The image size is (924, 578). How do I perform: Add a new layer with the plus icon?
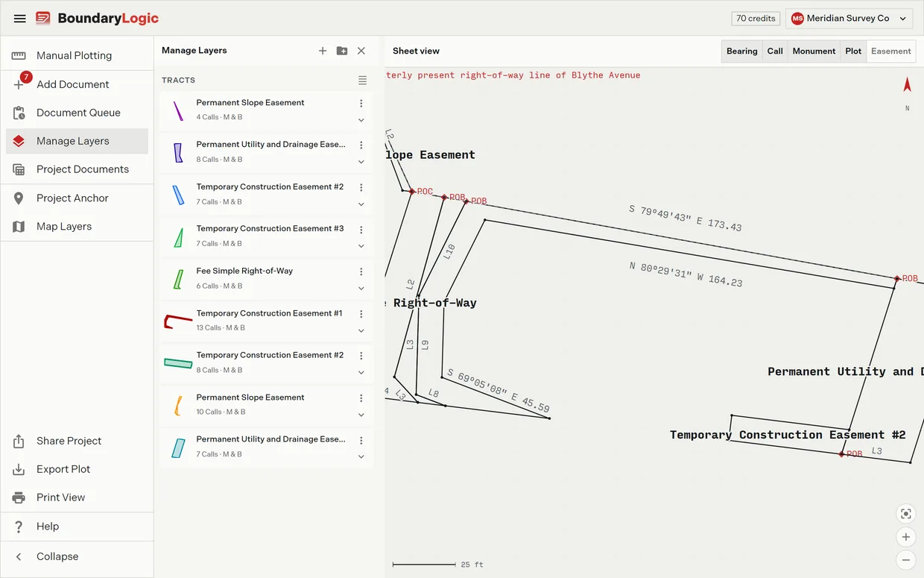pos(323,51)
